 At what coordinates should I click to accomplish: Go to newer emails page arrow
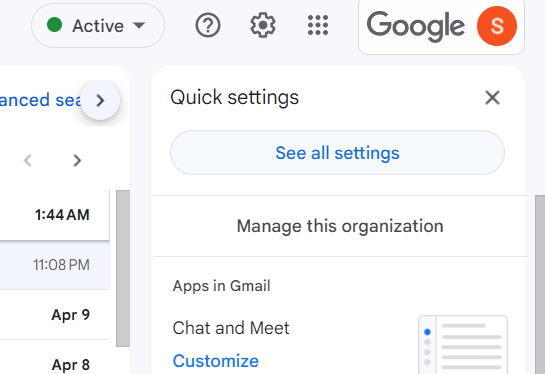(x=28, y=161)
